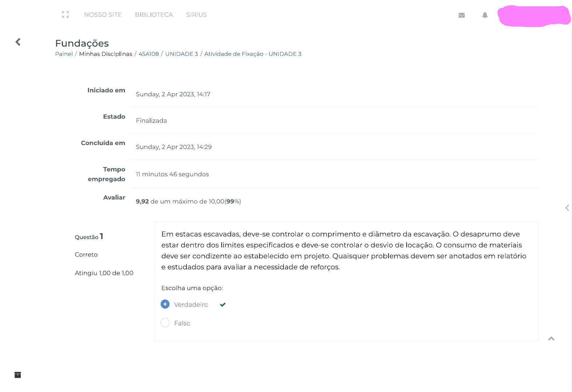Open the notifications bell
Viewport: 572px width, 392px height.
coord(485,15)
